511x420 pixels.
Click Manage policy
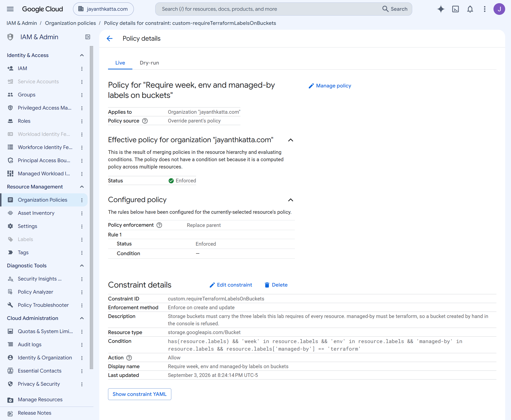pyautogui.click(x=330, y=86)
